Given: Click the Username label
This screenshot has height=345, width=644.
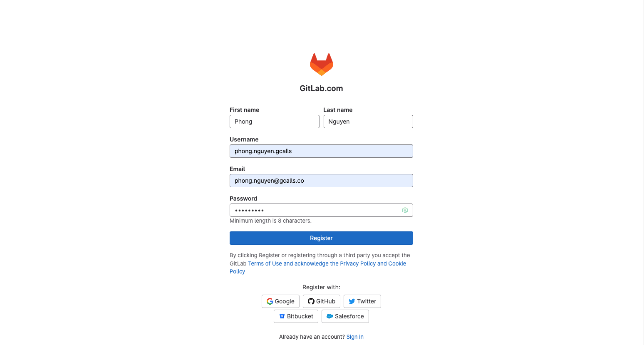Looking at the screenshot, I should click(244, 139).
